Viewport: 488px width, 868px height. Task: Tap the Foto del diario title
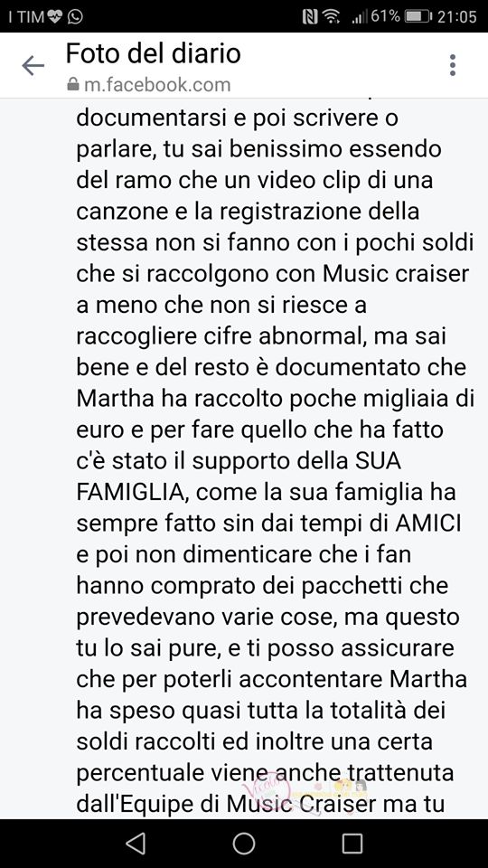coord(154,54)
